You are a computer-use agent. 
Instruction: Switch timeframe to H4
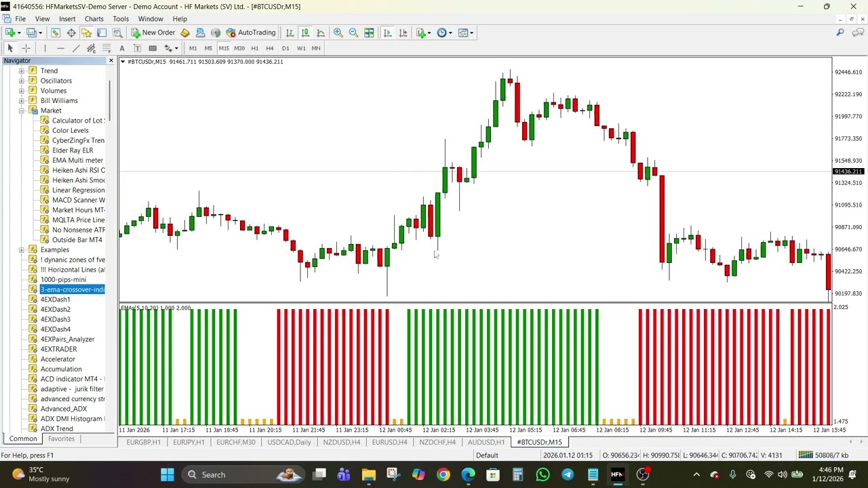pyautogui.click(x=270, y=48)
